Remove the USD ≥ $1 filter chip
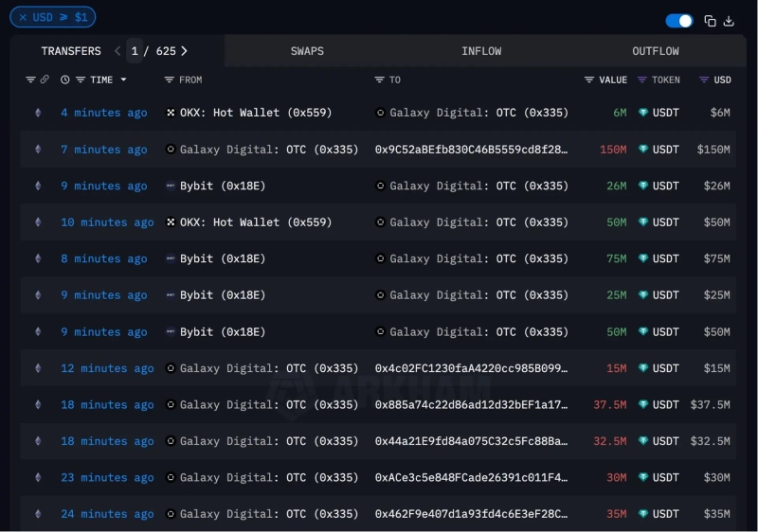758x532 pixels. coord(23,17)
